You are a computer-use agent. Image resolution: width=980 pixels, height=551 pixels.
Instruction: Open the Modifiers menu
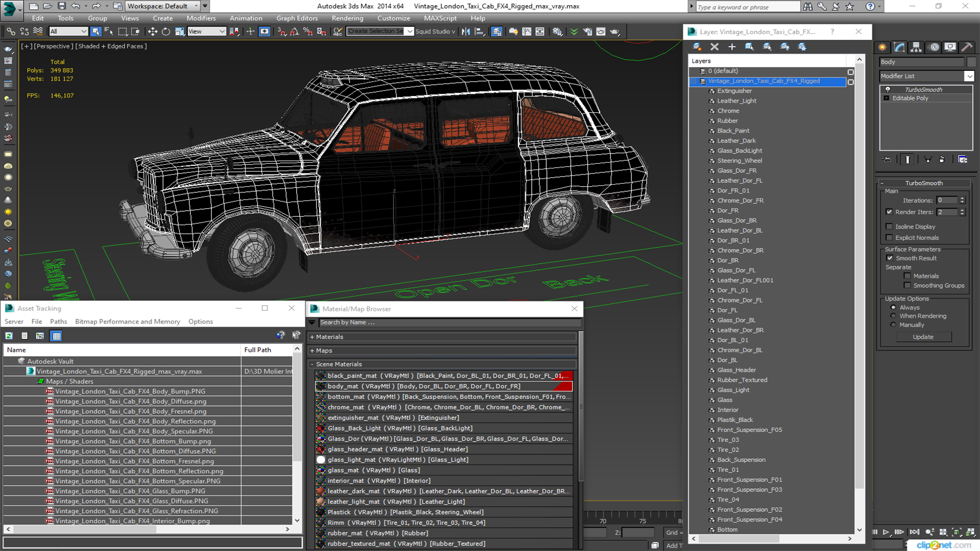pos(201,18)
